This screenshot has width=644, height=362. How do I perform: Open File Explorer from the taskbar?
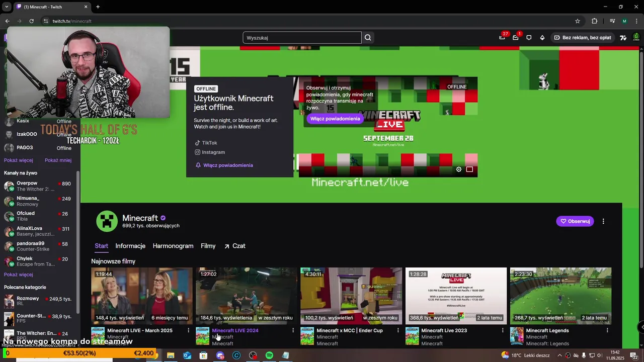171,355
